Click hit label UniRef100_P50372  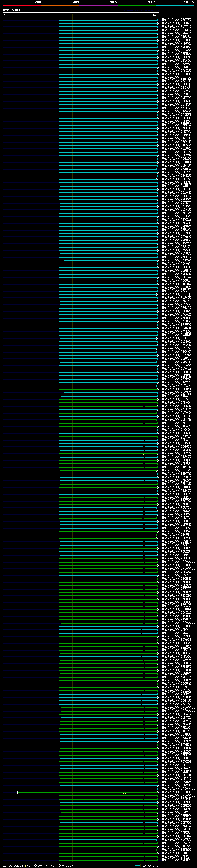coord(177,839)
